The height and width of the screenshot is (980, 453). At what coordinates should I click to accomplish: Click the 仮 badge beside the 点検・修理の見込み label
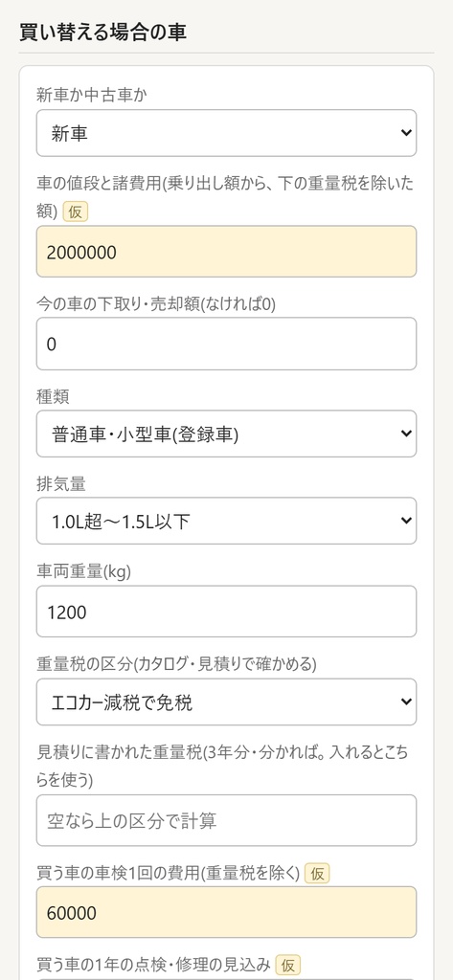click(x=288, y=965)
